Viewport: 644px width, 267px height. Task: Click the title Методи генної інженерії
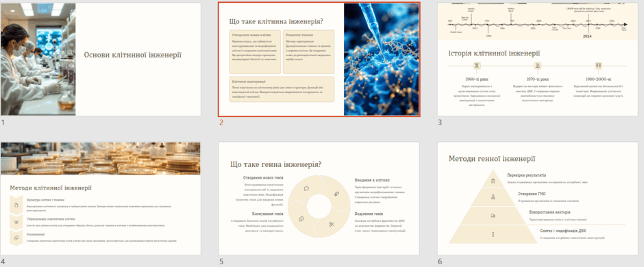(492, 159)
